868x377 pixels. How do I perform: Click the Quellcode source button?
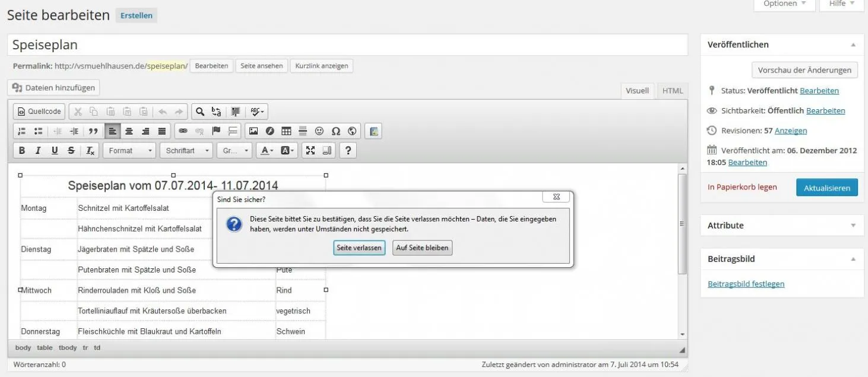40,112
